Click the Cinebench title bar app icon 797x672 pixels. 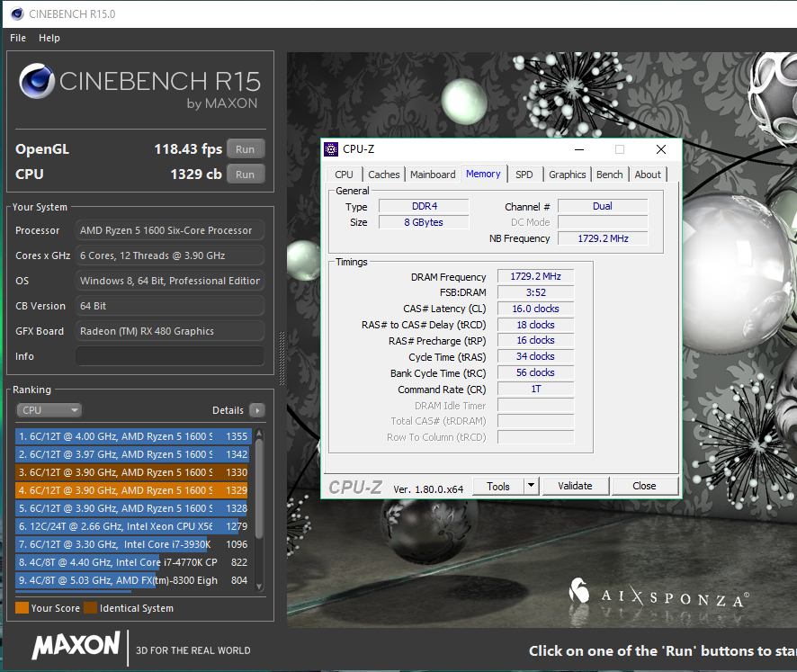[14, 13]
